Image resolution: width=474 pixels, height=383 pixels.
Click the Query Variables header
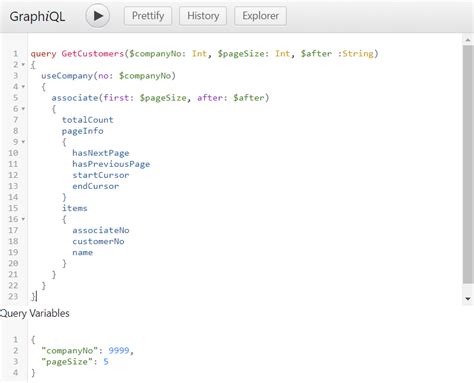click(35, 313)
